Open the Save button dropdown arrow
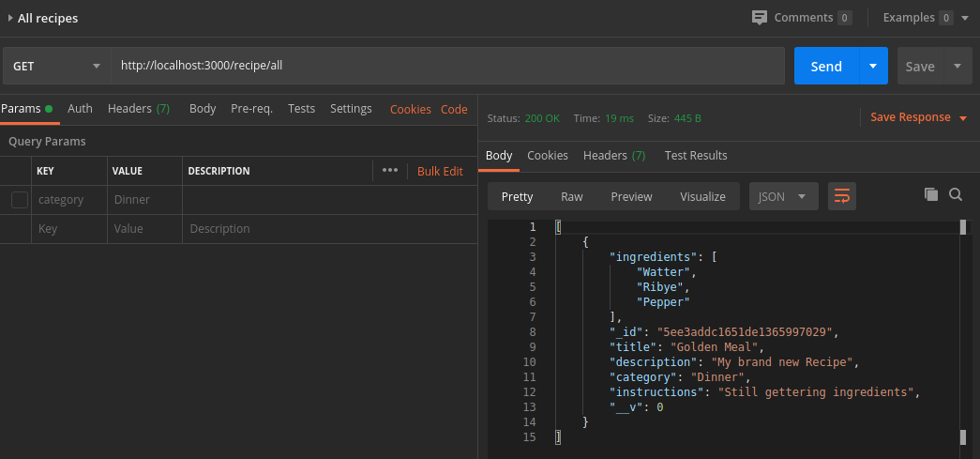Screen dimensions: 980x459 tap(957, 66)
